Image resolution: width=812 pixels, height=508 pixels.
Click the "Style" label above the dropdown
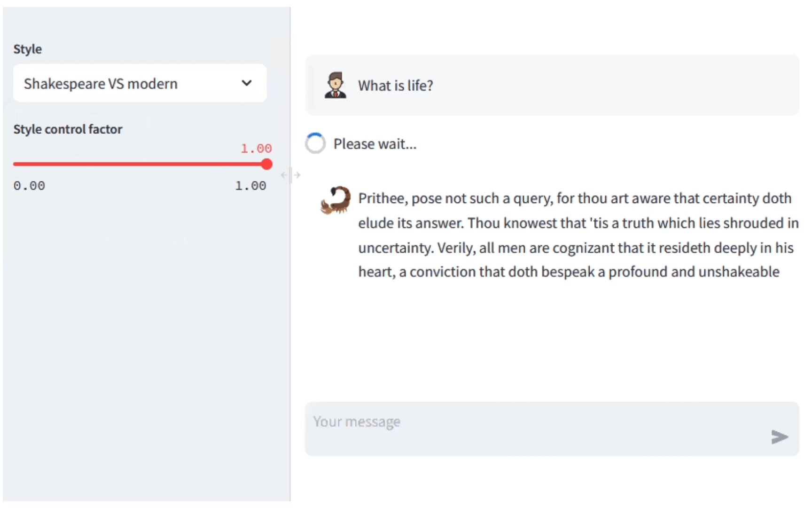coord(28,49)
